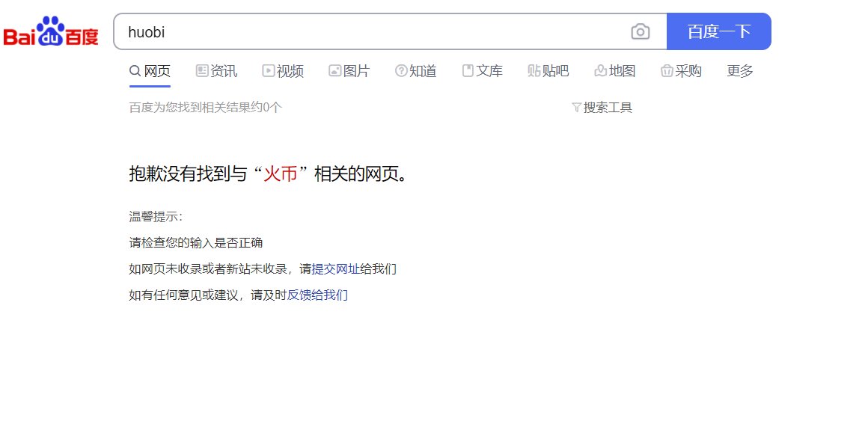Viewport: 868px width, 439px height.
Task: Open the 图片 search tab
Action: 349,71
